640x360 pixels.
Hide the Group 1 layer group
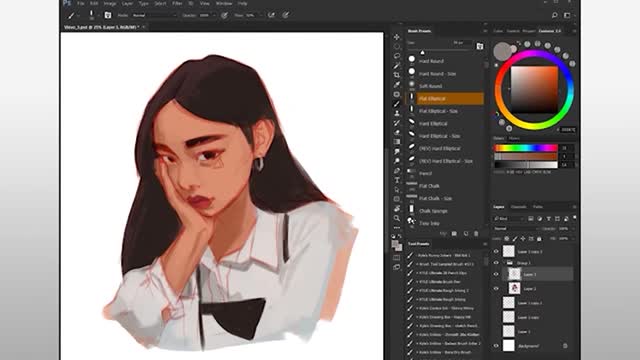(496, 263)
